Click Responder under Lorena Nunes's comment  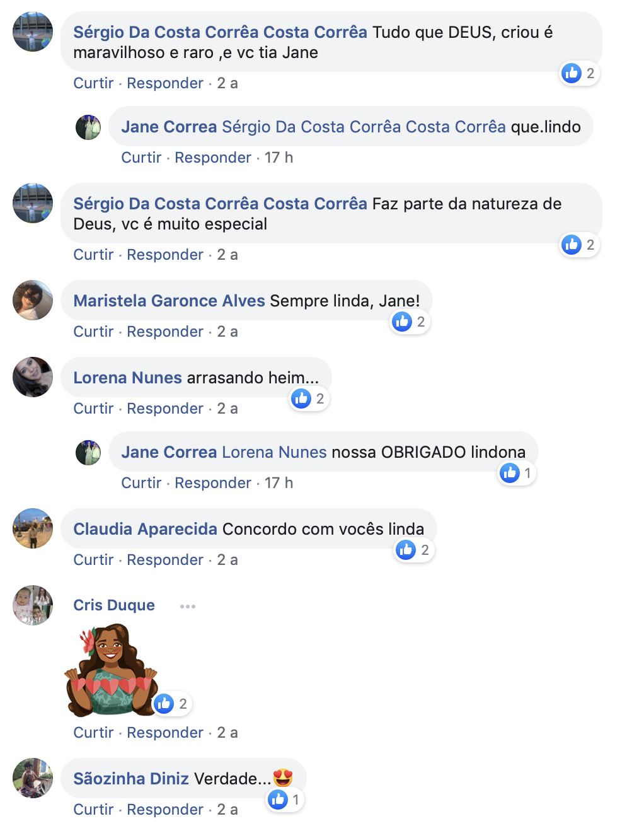(165, 409)
